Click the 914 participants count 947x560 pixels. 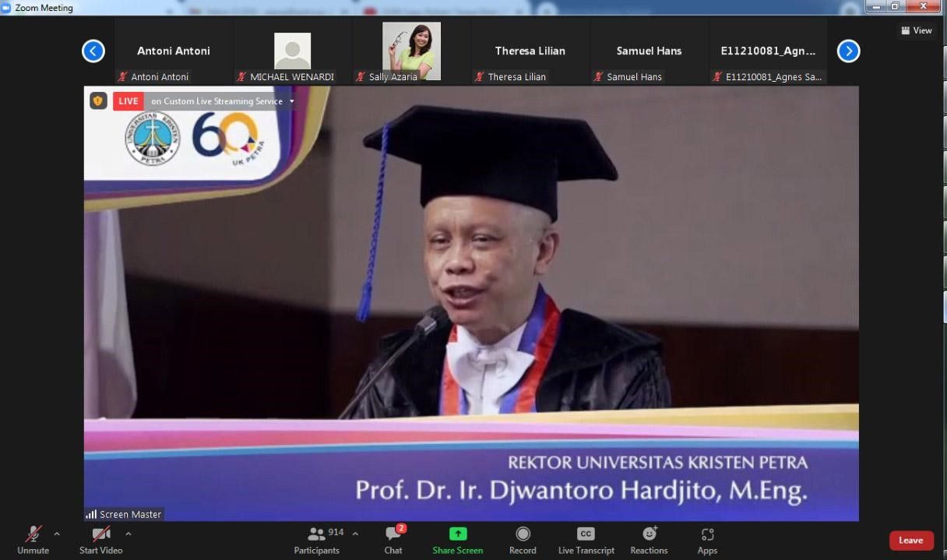pos(336,532)
